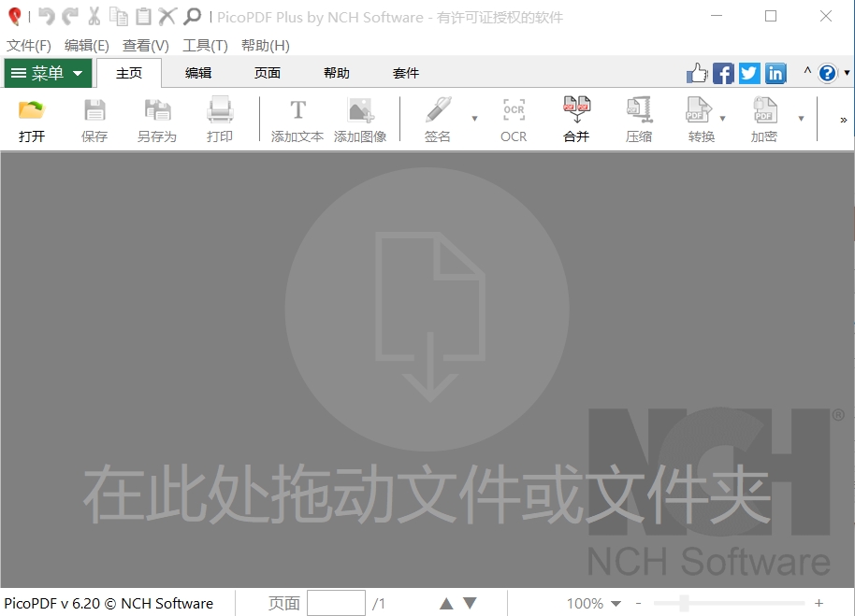This screenshot has width=855, height=616.
Task: Expand the Convert (转换) dropdown arrow
Action: [722, 118]
